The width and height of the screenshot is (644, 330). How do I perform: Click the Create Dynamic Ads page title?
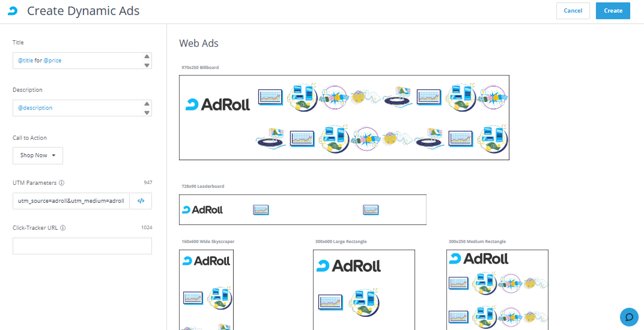click(84, 11)
